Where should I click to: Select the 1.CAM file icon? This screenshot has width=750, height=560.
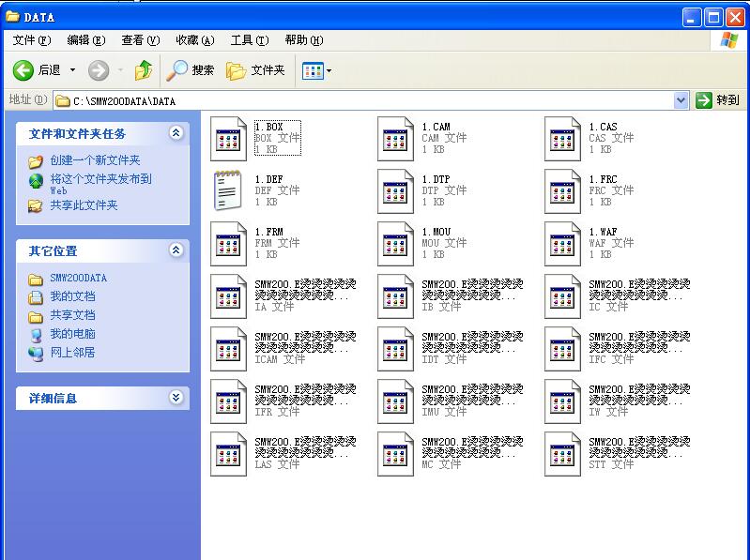(x=395, y=139)
